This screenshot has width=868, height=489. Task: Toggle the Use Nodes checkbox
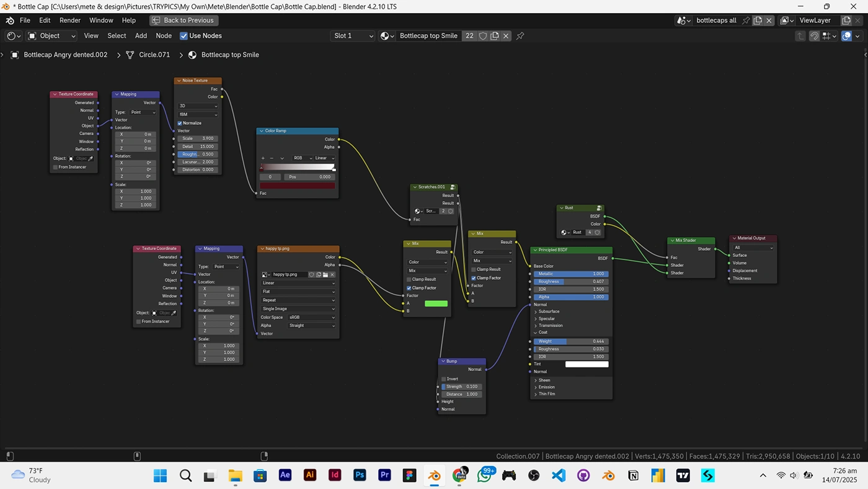click(x=184, y=36)
